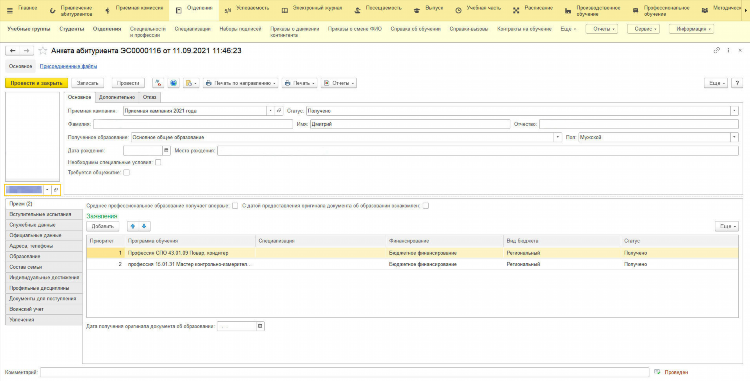Go back with the left arrow

[x=13, y=51]
